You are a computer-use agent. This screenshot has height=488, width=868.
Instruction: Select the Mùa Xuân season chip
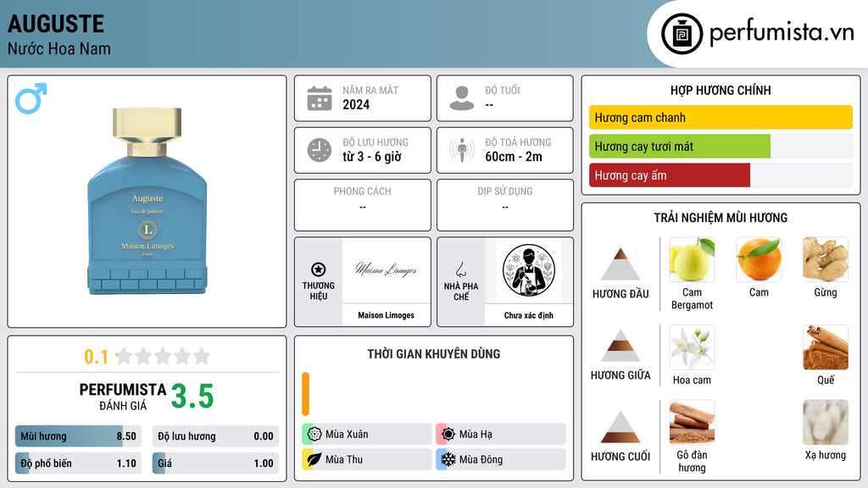coord(367,435)
